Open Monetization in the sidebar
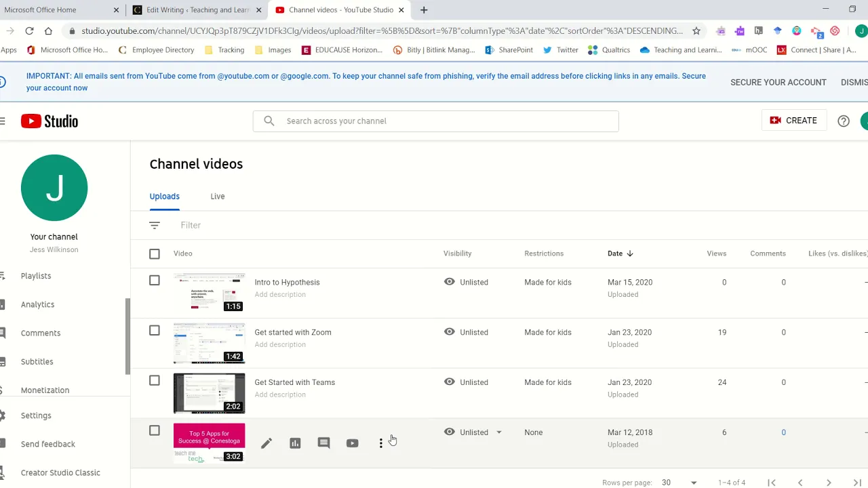This screenshot has height=488, width=868. 45,390
